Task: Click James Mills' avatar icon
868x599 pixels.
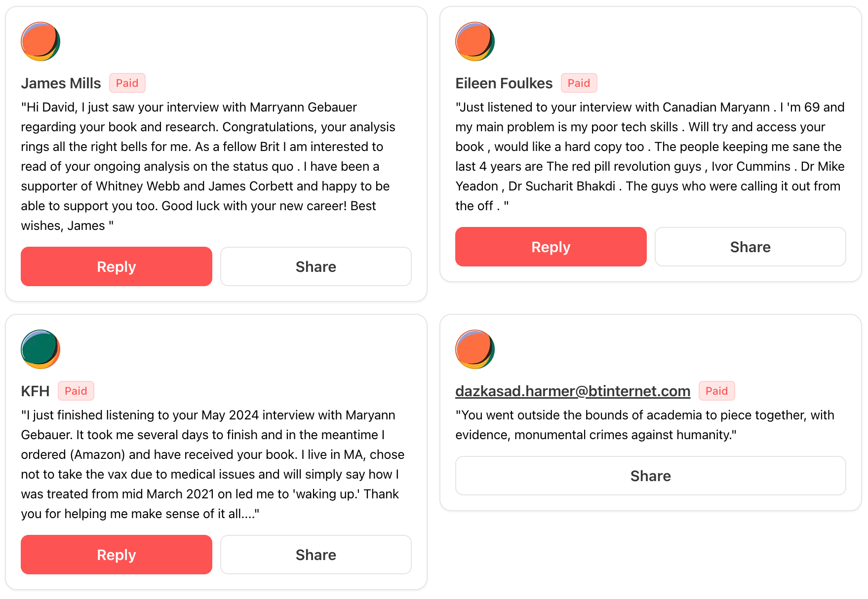Action: [x=40, y=41]
